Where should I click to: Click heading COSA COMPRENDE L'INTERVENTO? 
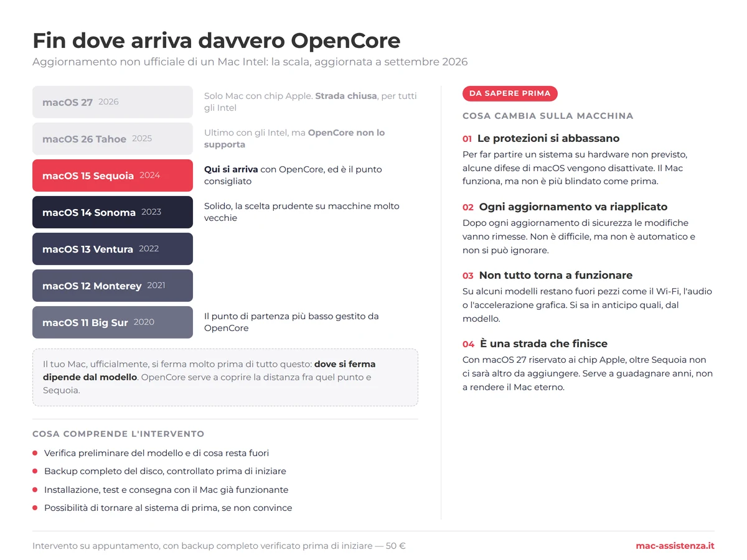click(x=118, y=434)
